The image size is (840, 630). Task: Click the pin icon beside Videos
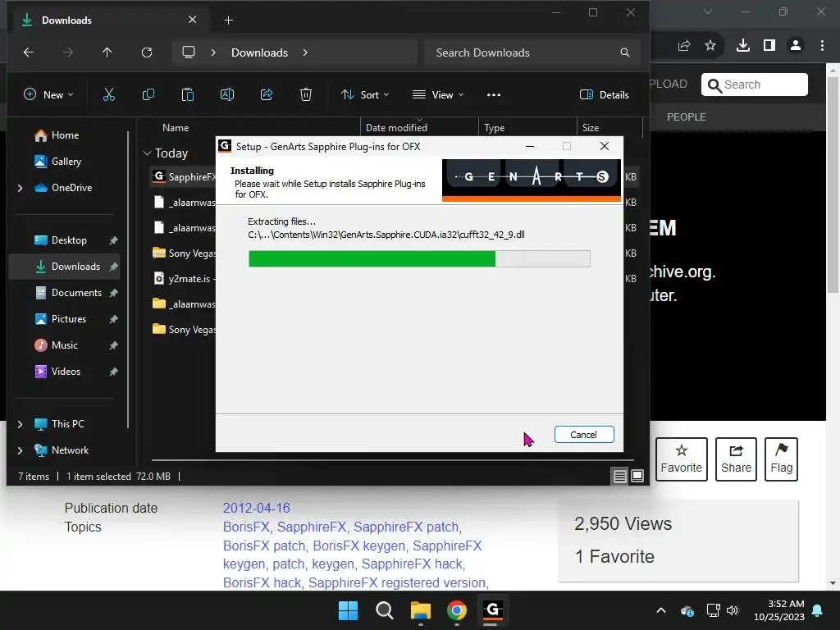(113, 372)
